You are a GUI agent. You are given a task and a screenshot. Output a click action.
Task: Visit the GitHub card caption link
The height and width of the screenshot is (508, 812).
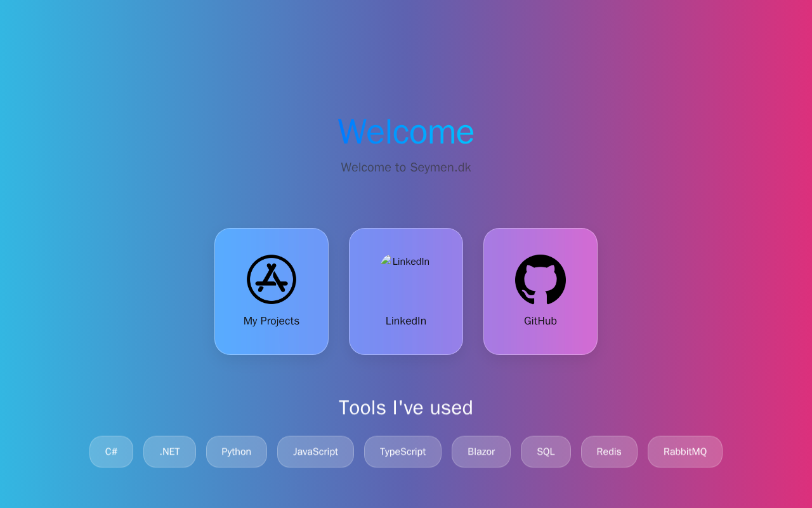(540, 321)
